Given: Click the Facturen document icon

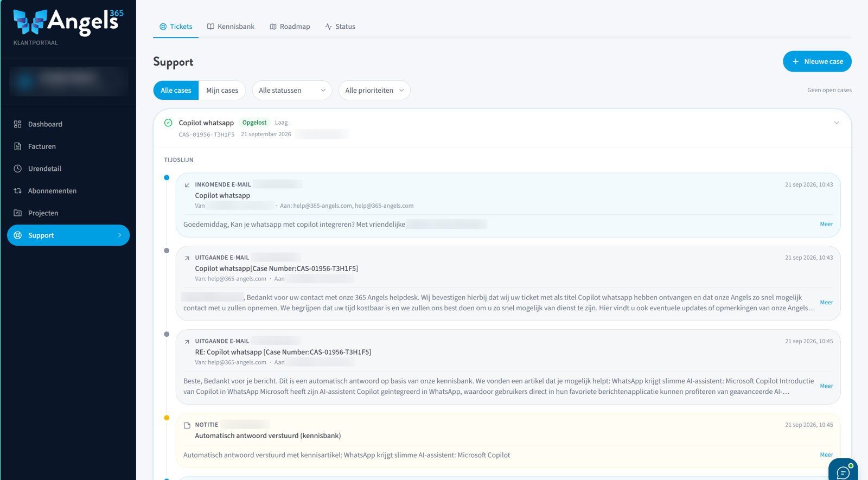Looking at the screenshot, I should tap(17, 146).
